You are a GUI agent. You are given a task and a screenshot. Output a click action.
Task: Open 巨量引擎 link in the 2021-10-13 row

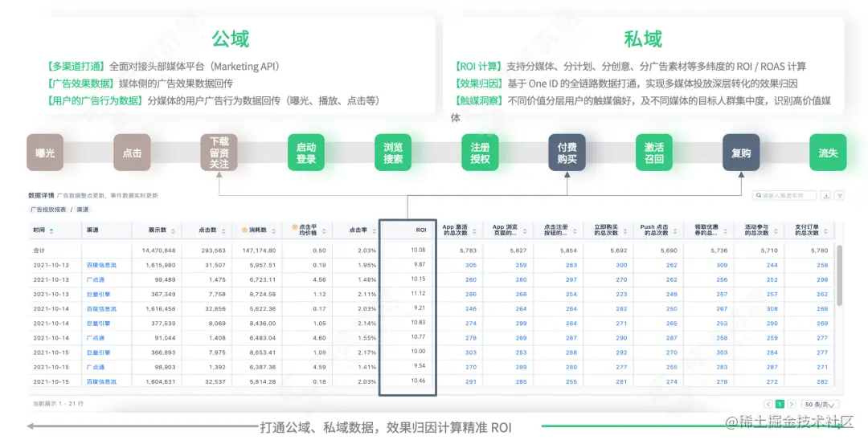tap(99, 294)
